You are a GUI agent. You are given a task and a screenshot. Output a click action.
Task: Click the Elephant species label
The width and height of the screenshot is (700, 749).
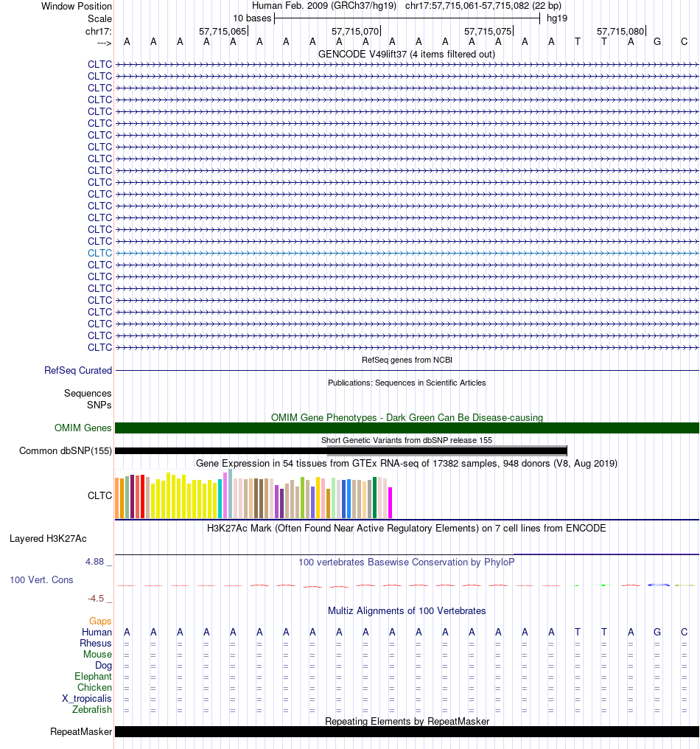93,676
